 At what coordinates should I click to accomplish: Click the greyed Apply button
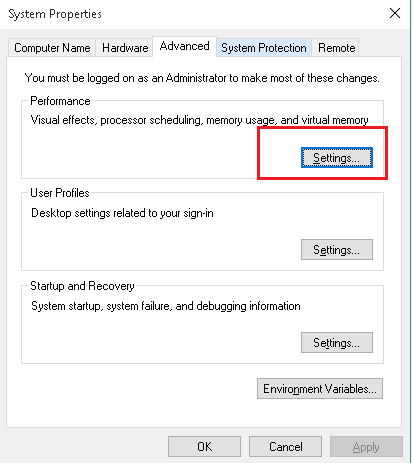[366, 447]
